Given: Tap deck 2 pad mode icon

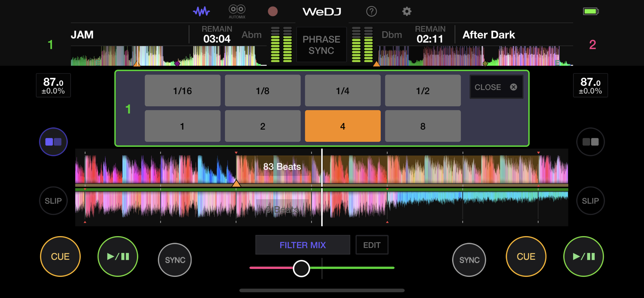Looking at the screenshot, I should click(590, 142).
